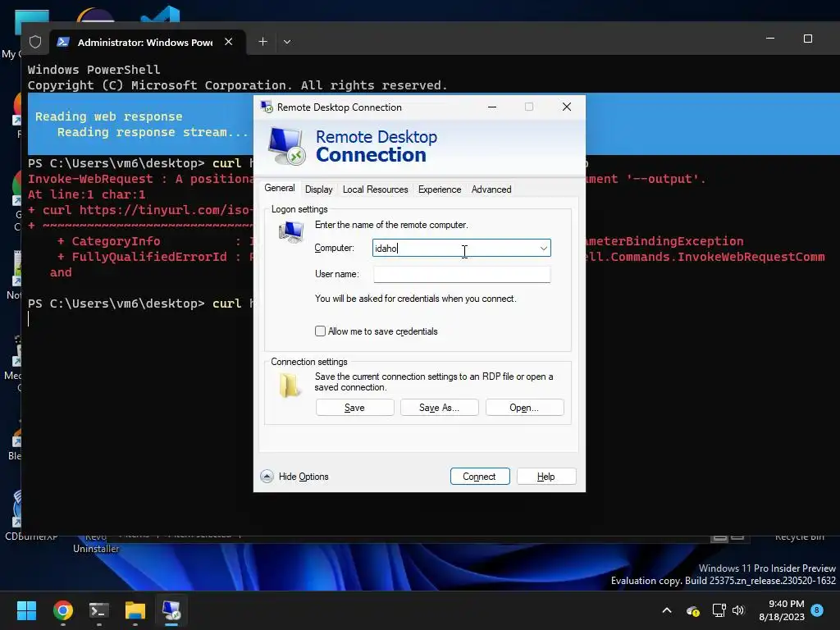Minimize the Terminal window
This screenshot has width=840, height=630.
tap(770, 39)
